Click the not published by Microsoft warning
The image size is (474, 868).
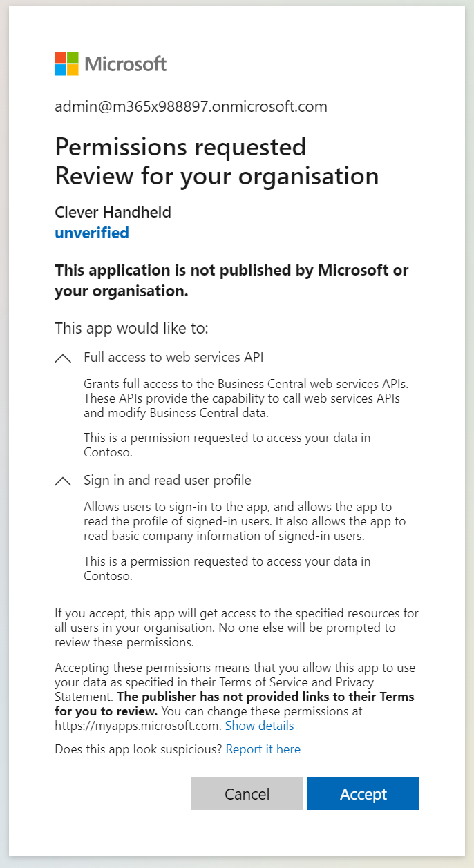pos(231,280)
